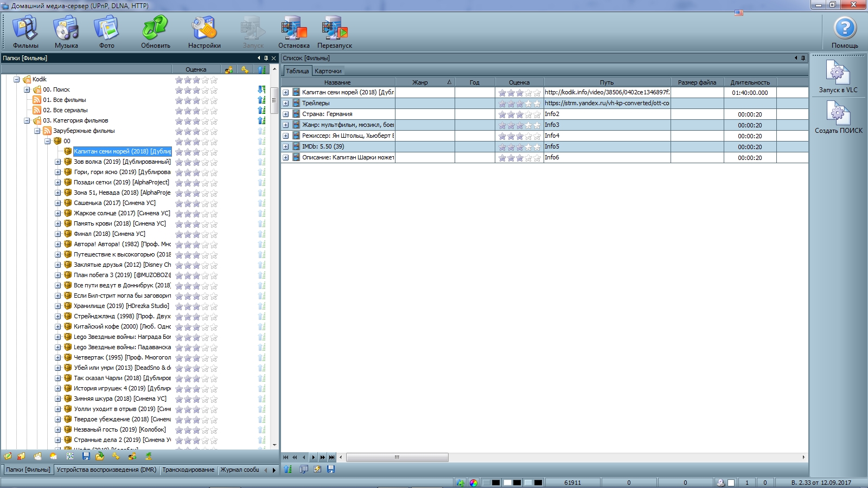Stop the server with Остановка
Screen dimensions: 868x488
coord(294,32)
